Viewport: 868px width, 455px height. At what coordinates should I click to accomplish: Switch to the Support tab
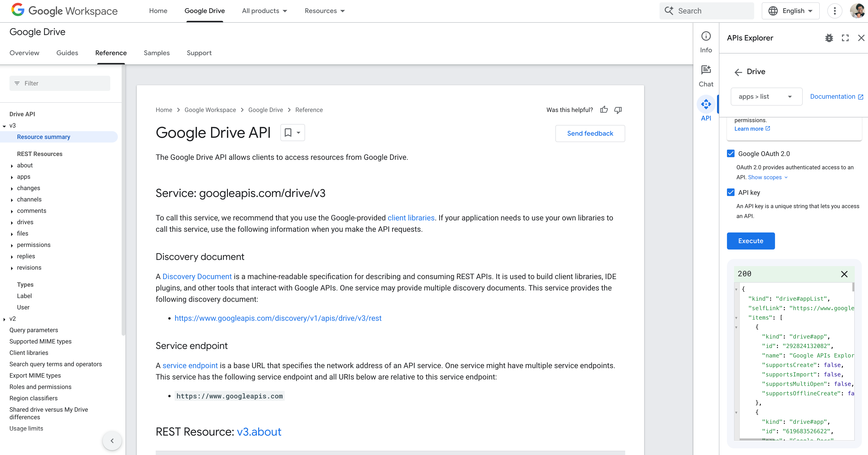click(199, 53)
